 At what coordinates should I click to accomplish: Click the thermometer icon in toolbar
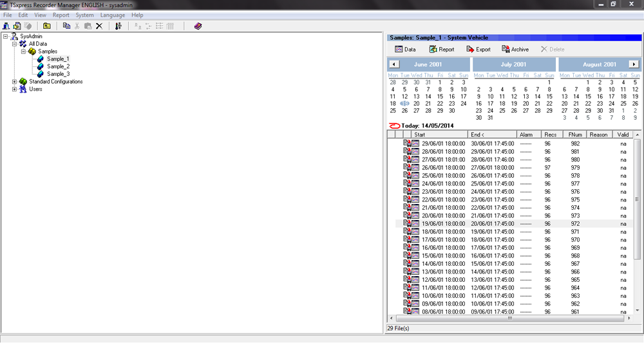pos(118,26)
